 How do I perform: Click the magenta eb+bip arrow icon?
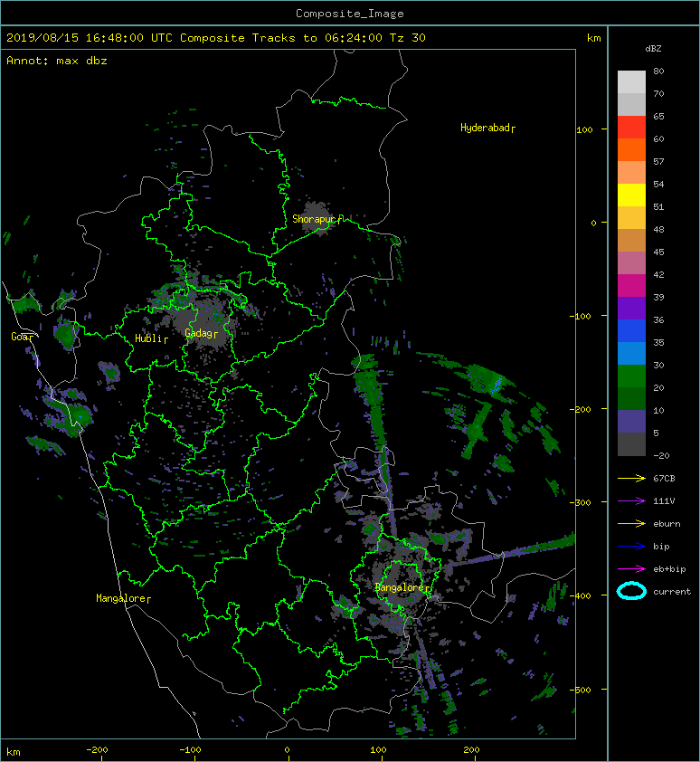tap(631, 568)
